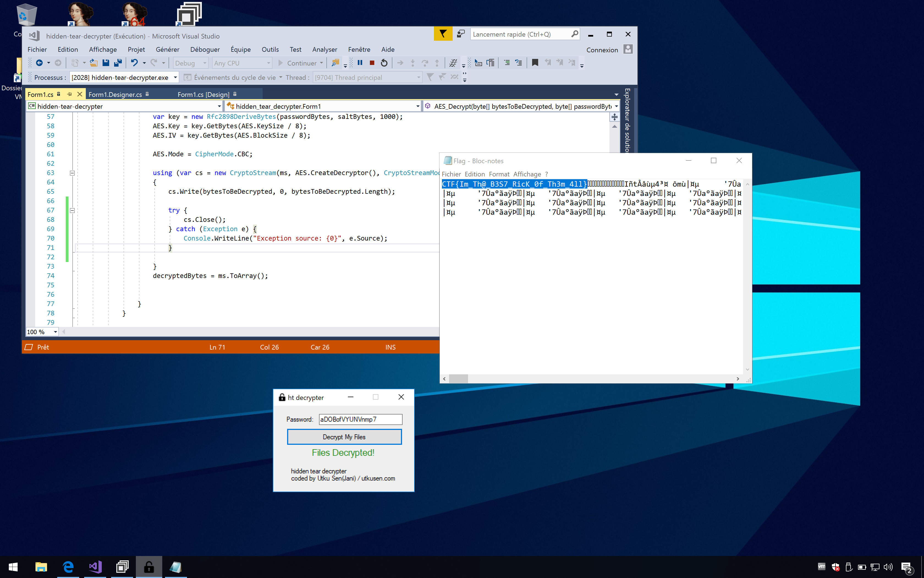Open the Analyser menu
Image resolution: width=924 pixels, height=578 pixels.
pyautogui.click(x=324, y=49)
